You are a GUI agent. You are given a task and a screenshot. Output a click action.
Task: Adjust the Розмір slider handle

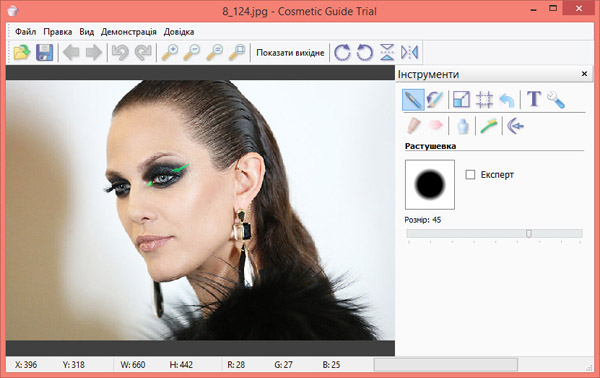pos(529,233)
